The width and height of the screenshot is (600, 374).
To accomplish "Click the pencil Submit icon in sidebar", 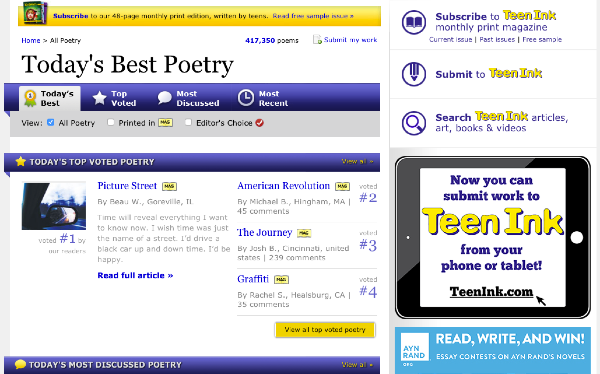I will click(x=414, y=74).
